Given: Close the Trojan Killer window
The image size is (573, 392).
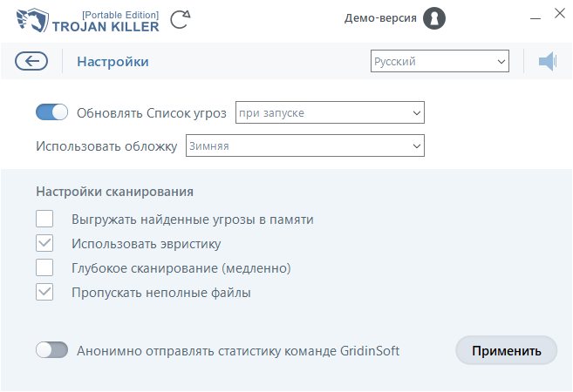Looking at the screenshot, I should tap(560, 14).
